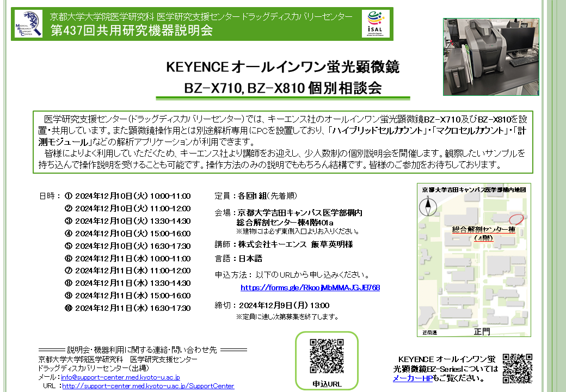The image size is (566, 392).
Task: Click the 定員：各回1組 capacity text
Action: 256,196
